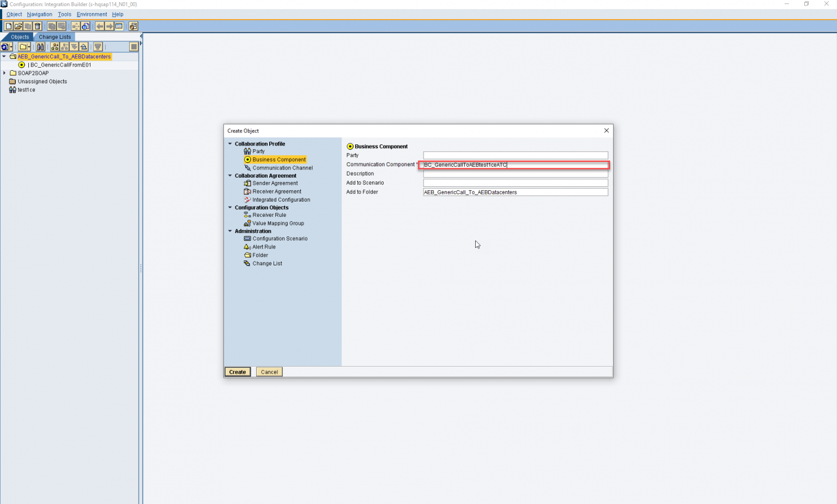837x504 pixels.
Task: Collapse the Collaboration Agreement section
Action: click(229, 175)
